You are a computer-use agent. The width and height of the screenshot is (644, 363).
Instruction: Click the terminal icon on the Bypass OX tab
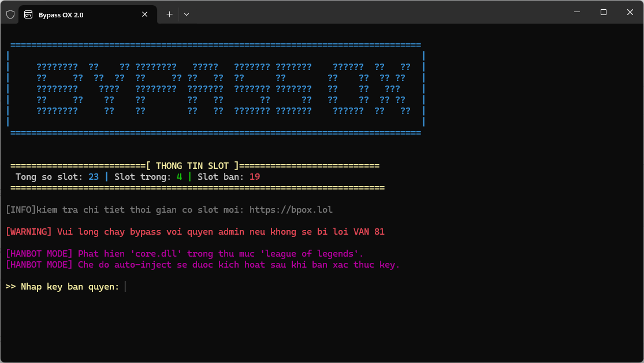[x=28, y=14]
